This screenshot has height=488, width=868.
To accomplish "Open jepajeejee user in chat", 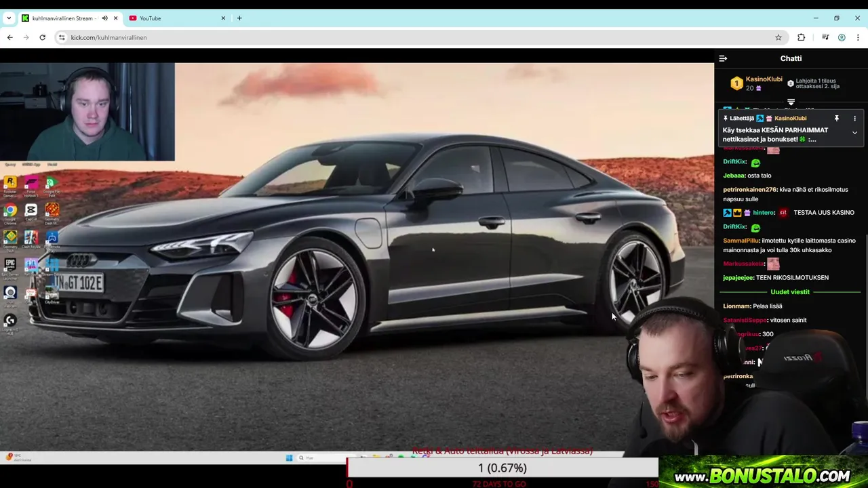I will [738, 278].
